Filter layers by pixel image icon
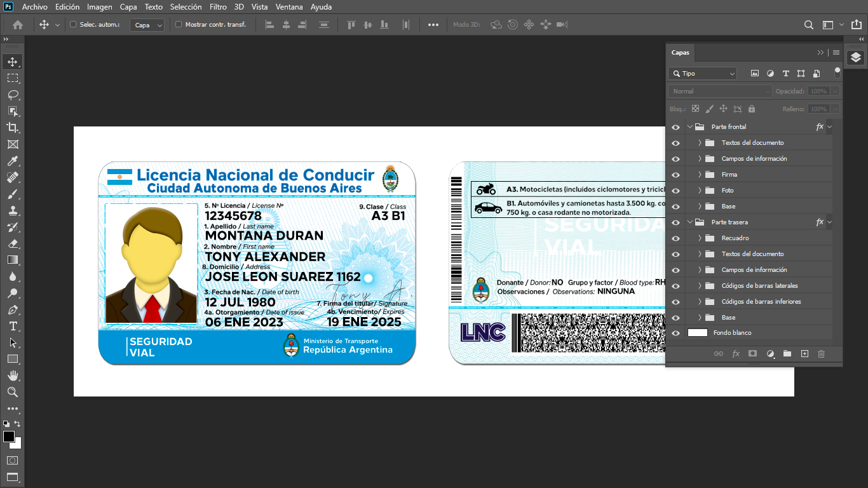 point(755,74)
